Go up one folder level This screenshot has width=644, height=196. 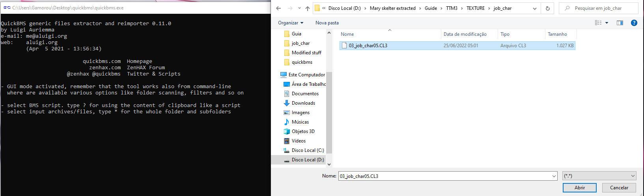(308, 8)
